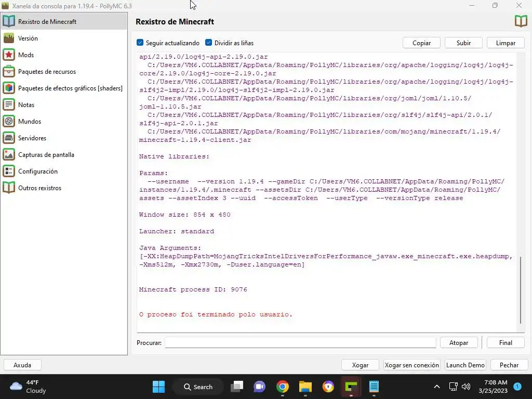The width and height of the screenshot is (532, 399).
Task: Select the Outros rexistros page
Action: point(64,188)
